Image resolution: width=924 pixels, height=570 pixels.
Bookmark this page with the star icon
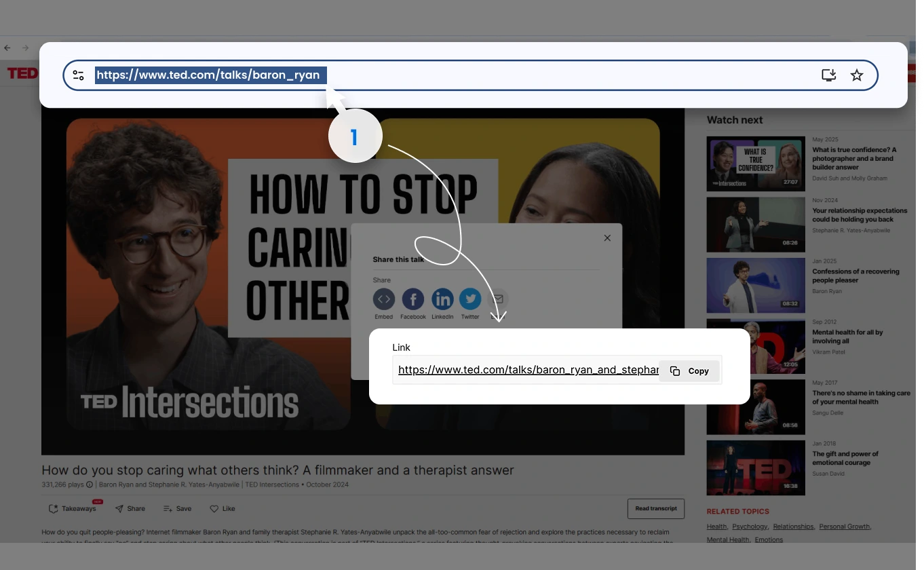pyautogui.click(x=857, y=75)
